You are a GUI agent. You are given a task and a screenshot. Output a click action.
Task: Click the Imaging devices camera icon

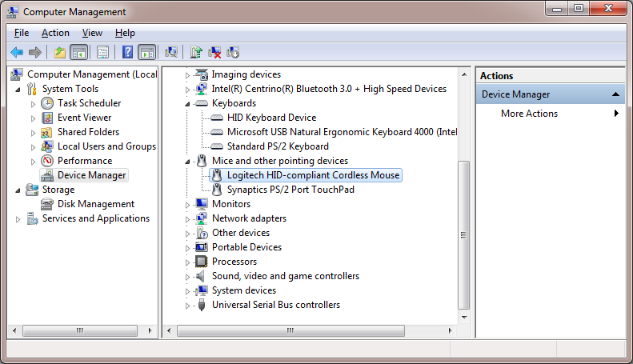point(201,74)
